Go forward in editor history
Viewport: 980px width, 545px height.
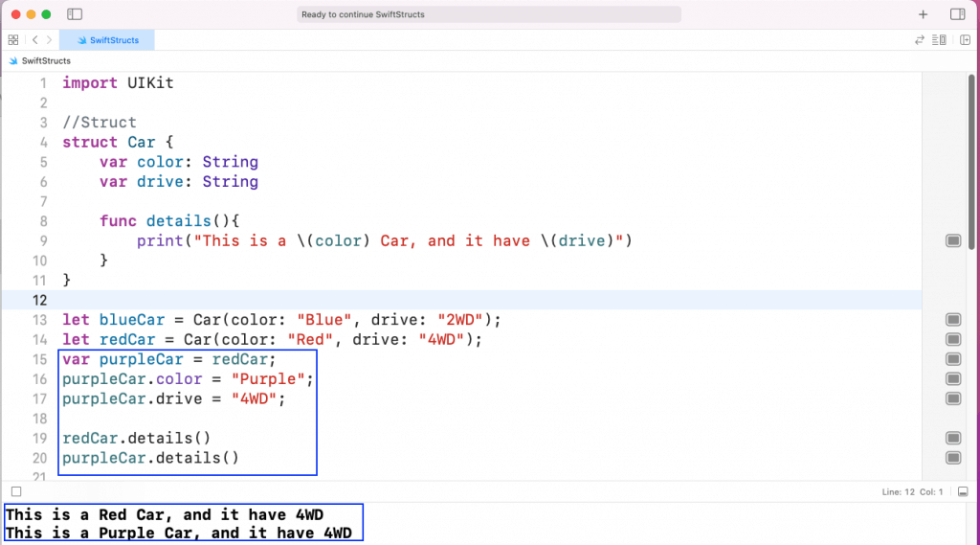48,40
